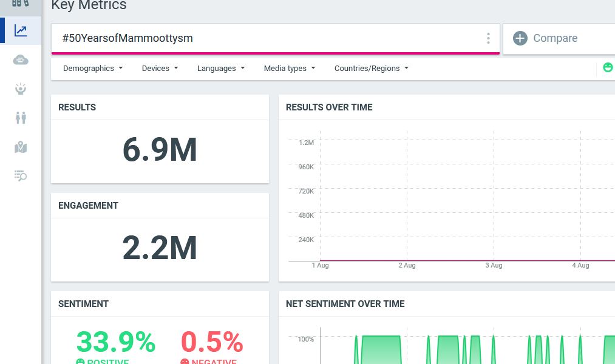The width and height of the screenshot is (615, 364).
Task: Open the demographics people sidebar icon
Action: (x=21, y=118)
